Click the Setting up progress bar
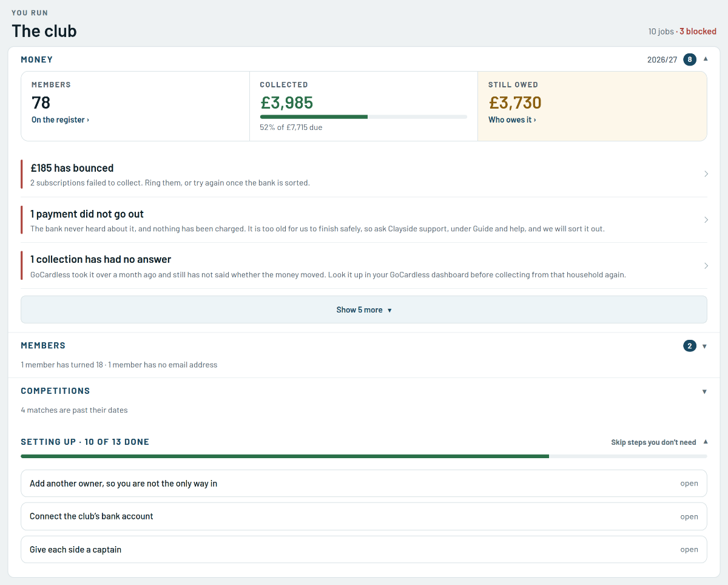 364,456
